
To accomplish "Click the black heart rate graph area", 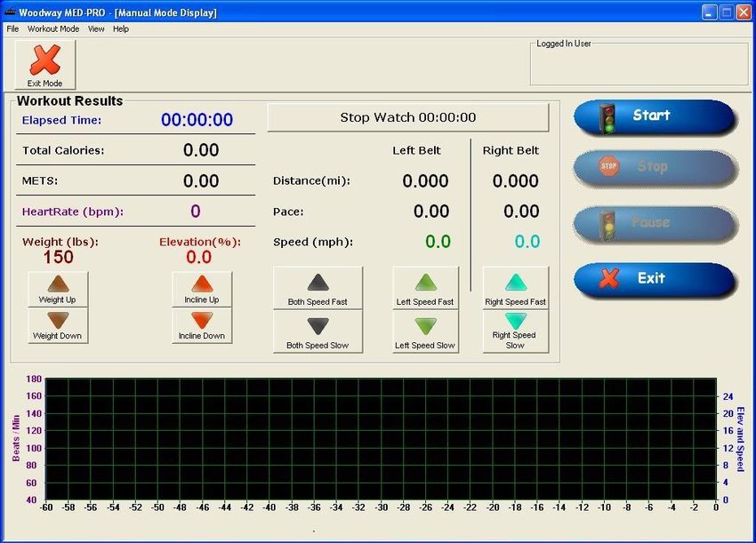I will coord(381,439).
